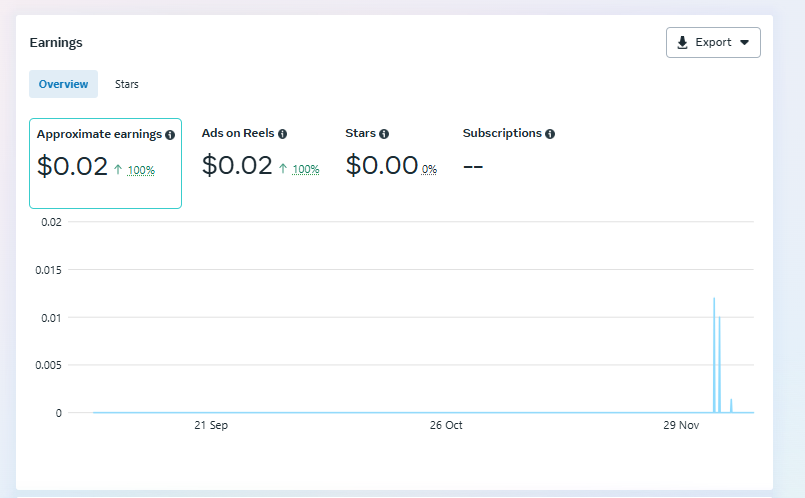
Task: Click 100% change link under Approximate earnings
Action: 141,170
